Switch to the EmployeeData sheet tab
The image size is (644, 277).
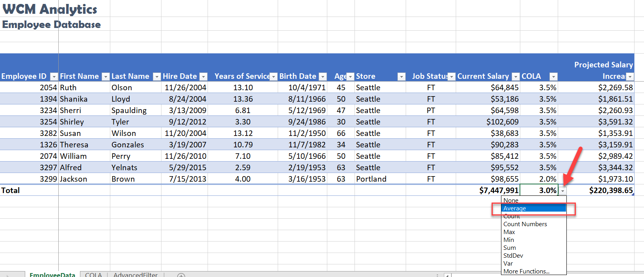tap(52, 274)
